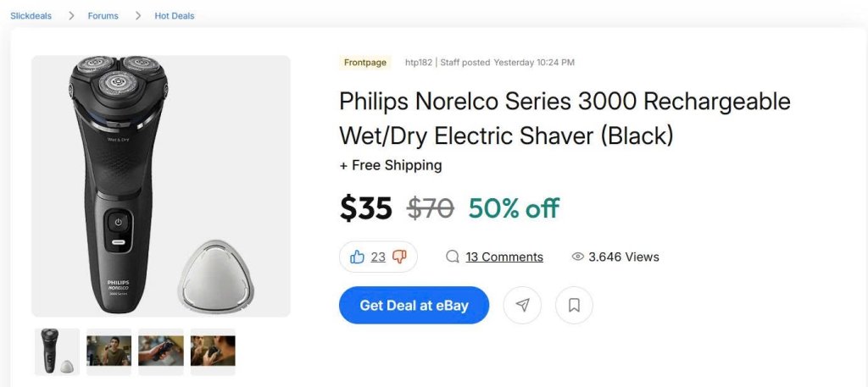Click the thumbs down downvote icon
868x387 pixels.
click(400, 257)
